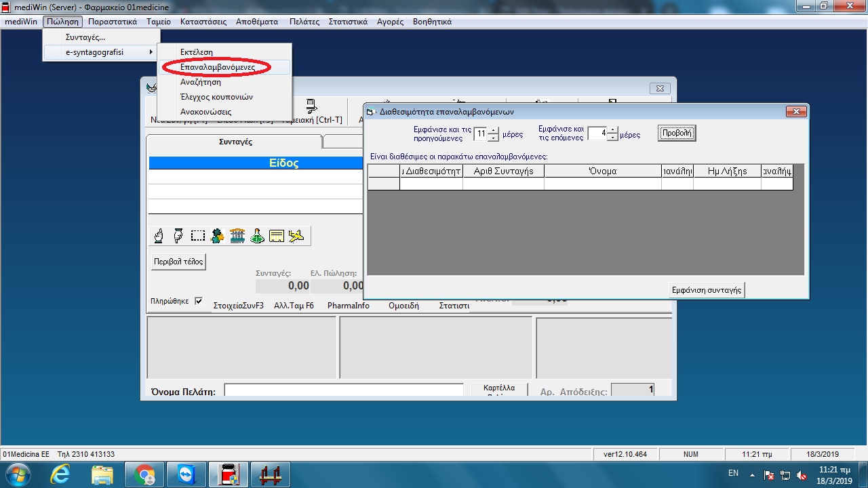Click the temple building icon
This screenshot has height=488, width=868.
coord(237,236)
